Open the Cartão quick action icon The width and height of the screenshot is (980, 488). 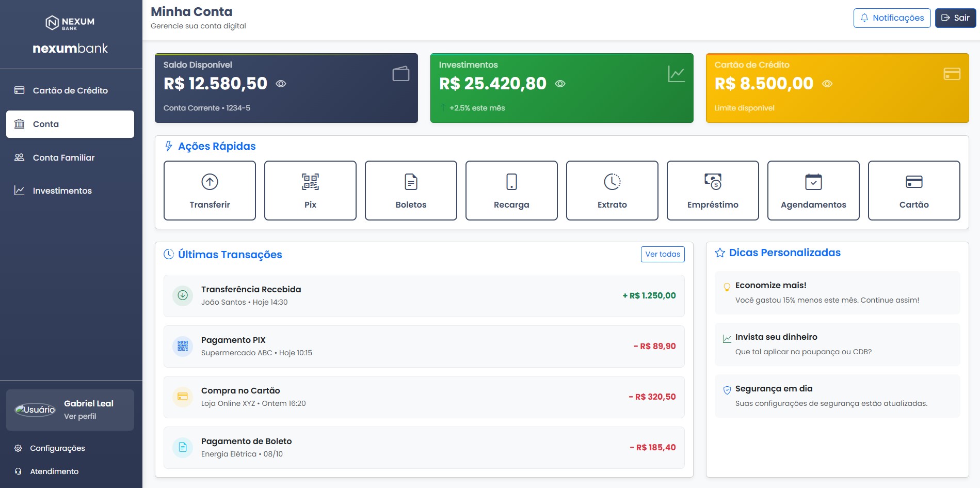914,182
